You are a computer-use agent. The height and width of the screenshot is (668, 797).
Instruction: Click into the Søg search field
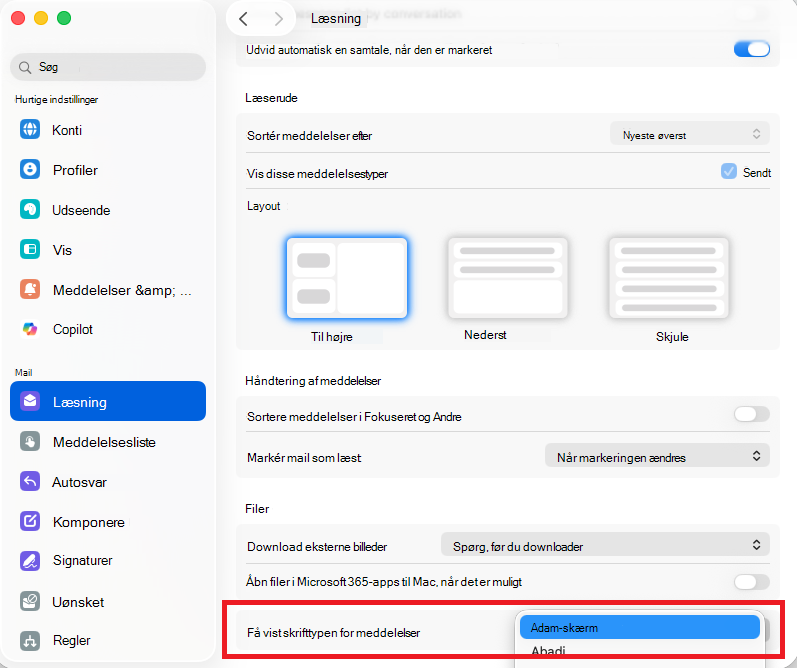[108, 67]
